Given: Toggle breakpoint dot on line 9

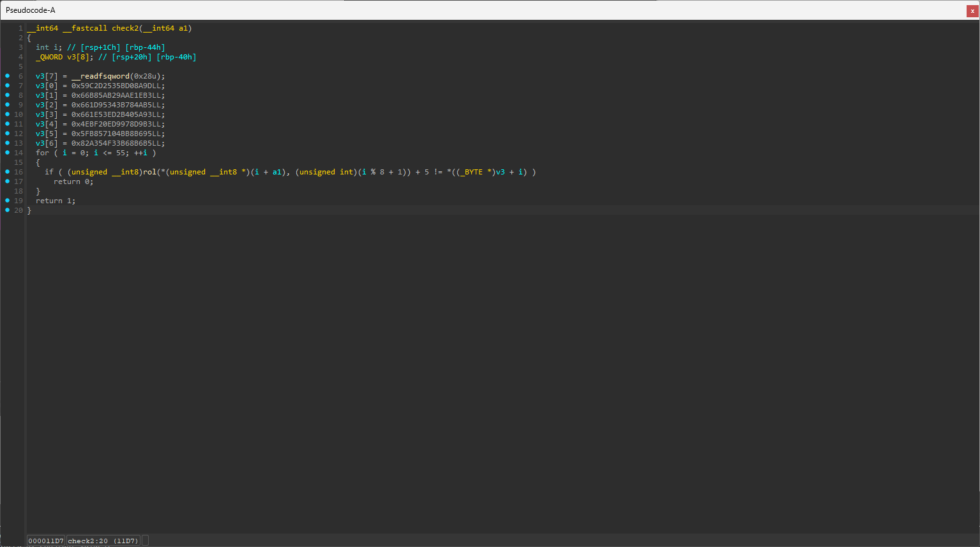Looking at the screenshot, I should click(x=8, y=105).
